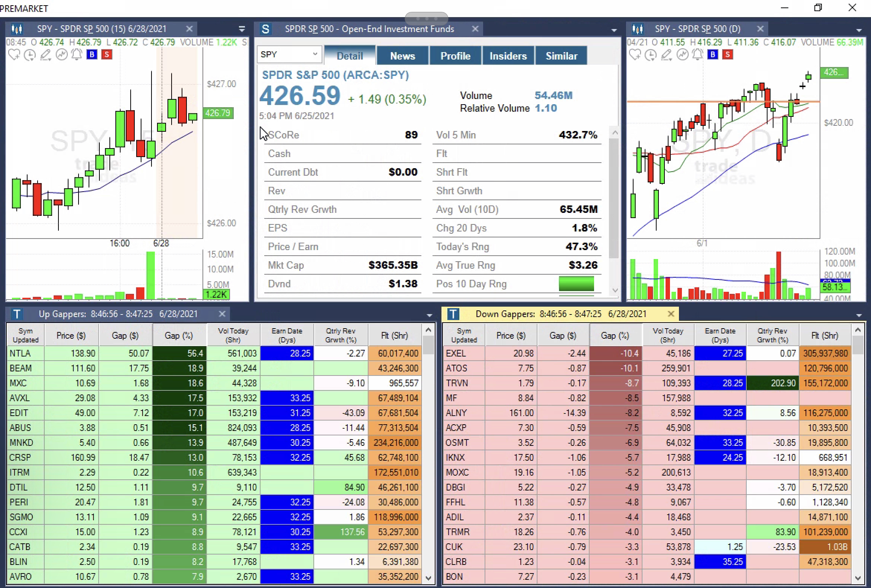
Task: Select CRSP symbol in Up Gappers
Action: (20, 457)
